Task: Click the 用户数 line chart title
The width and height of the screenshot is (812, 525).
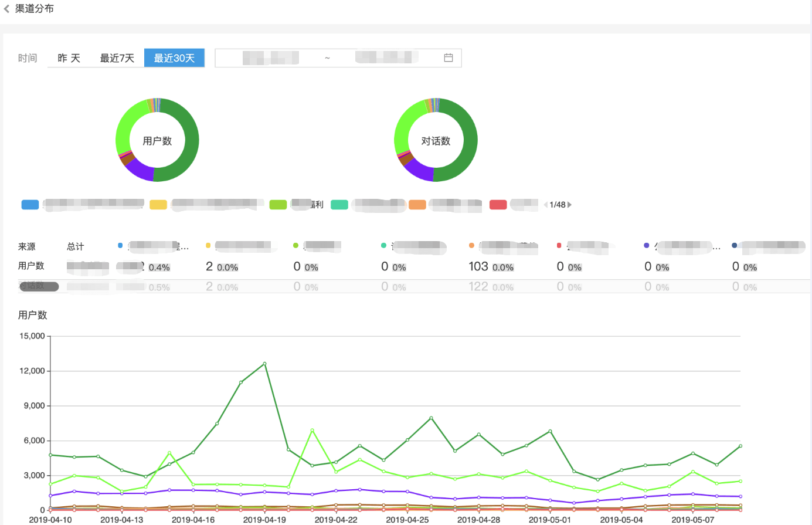Action: 33,315
